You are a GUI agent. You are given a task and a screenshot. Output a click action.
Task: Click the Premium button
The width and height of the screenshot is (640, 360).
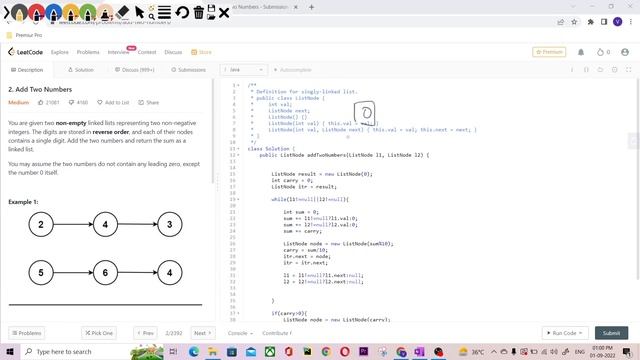pyautogui.click(x=549, y=52)
